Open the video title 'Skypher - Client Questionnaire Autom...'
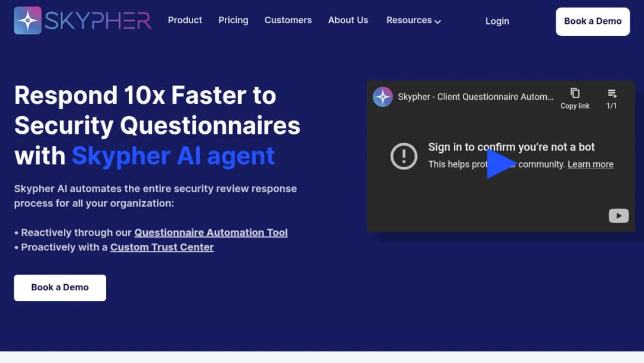This screenshot has width=644, height=363. click(x=475, y=97)
